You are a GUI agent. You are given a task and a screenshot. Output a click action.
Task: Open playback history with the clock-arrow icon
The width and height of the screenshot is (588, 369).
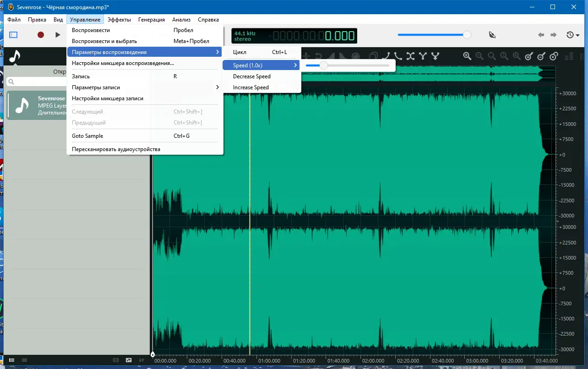[x=570, y=35]
